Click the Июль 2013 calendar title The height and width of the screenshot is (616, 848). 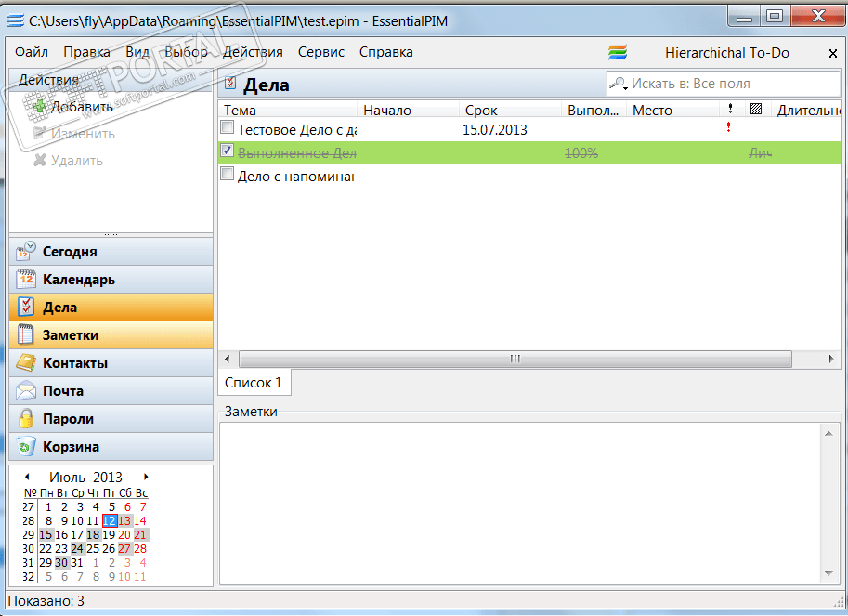(85, 477)
